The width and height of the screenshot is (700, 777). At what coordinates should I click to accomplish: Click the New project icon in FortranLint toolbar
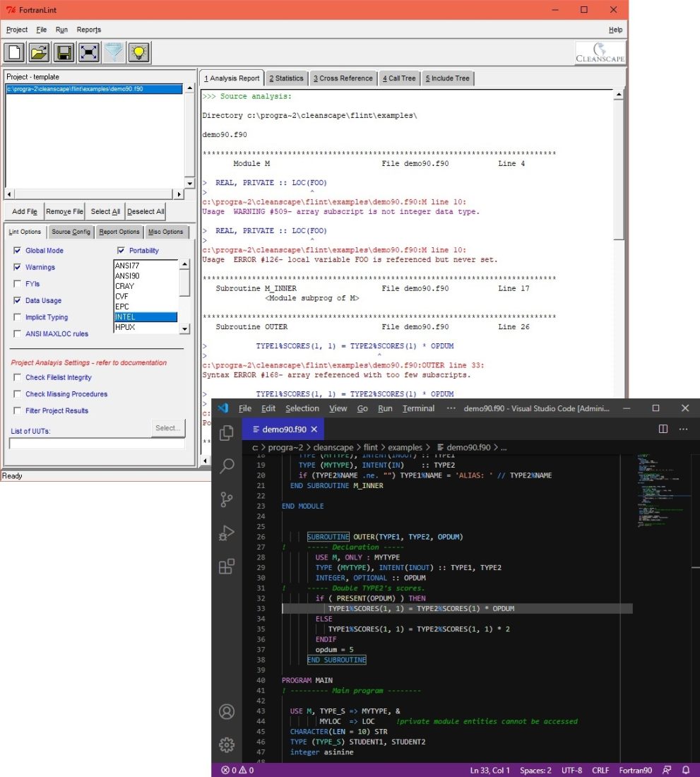coord(14,52)
